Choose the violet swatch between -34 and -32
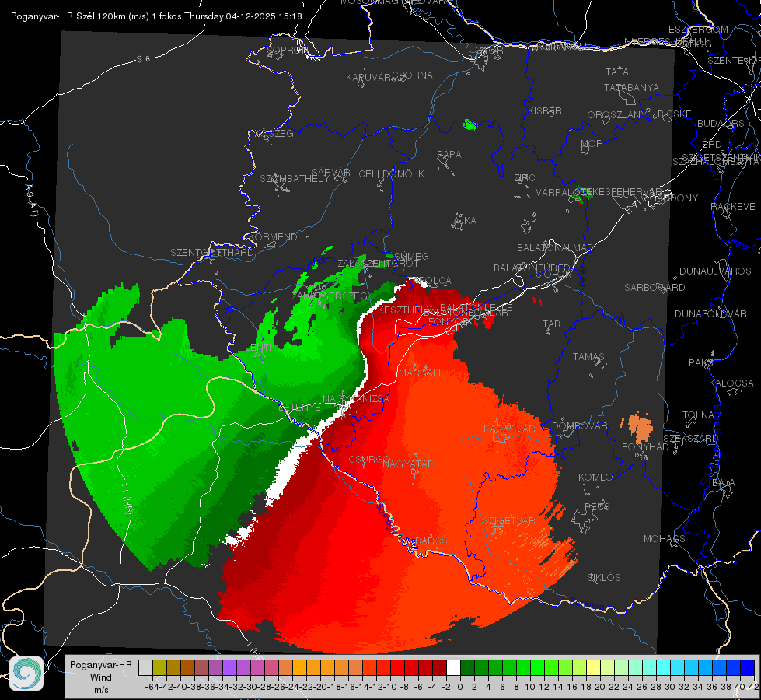 click(x=229, y=667)
